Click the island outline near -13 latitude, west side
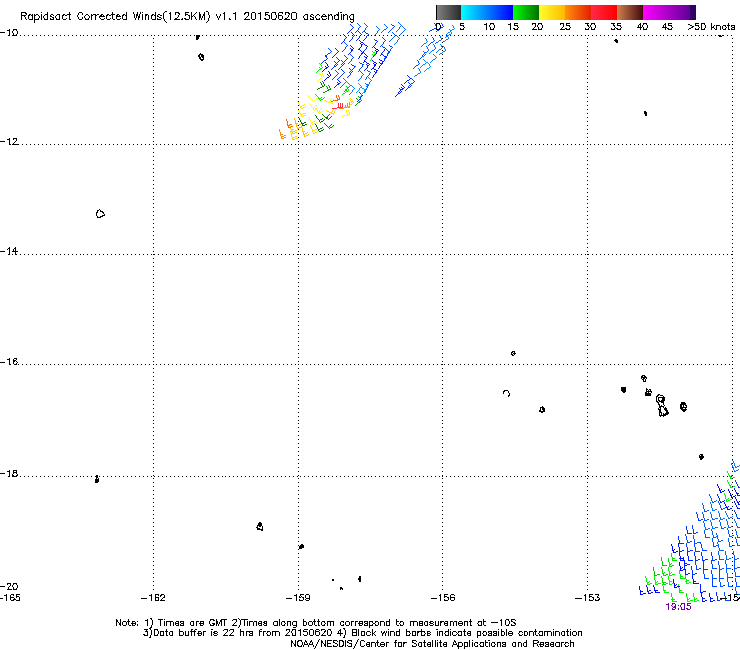Image resolution: width=740 pixels, height=650 pixels. (100, 214)
